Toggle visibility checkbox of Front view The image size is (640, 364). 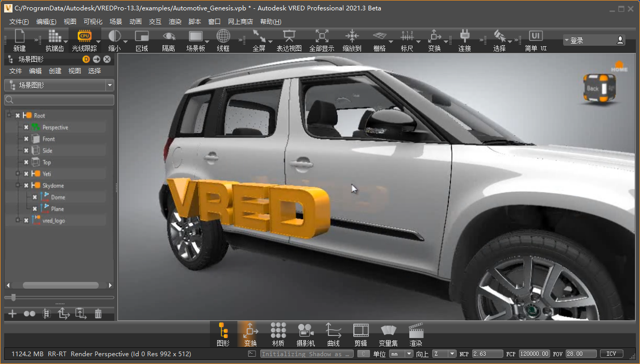pos(26,139)
